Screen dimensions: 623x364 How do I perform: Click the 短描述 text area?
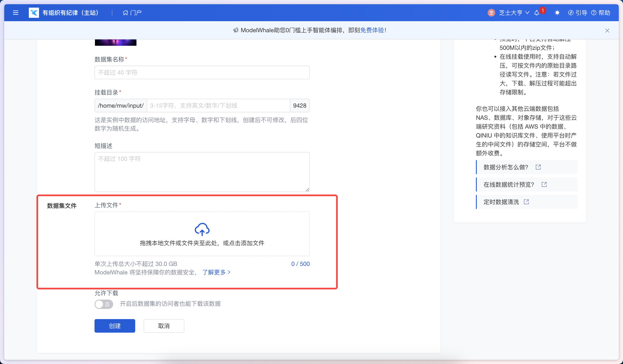point(202,172)
